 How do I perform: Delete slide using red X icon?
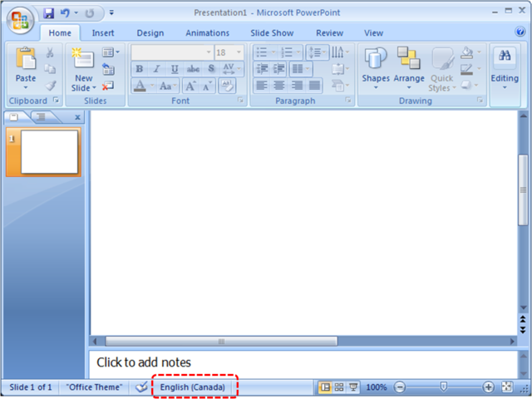pos(108,86)
